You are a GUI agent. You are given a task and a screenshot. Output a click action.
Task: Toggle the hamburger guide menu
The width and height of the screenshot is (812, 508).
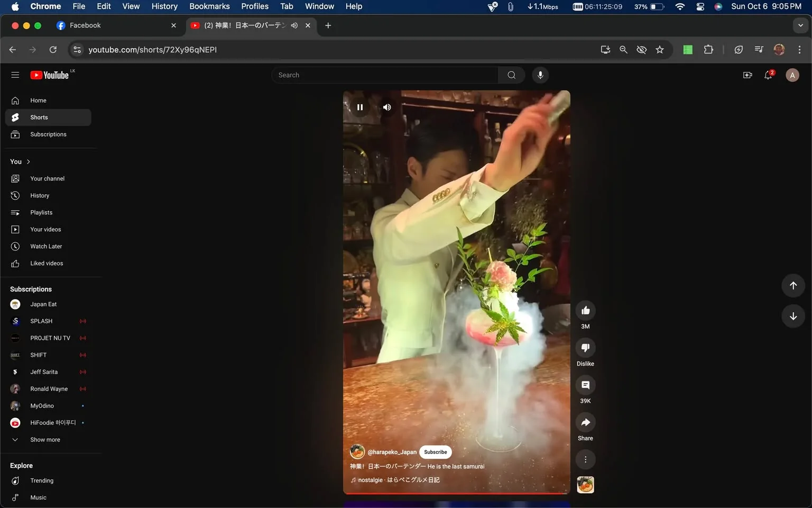pos(15,75)
